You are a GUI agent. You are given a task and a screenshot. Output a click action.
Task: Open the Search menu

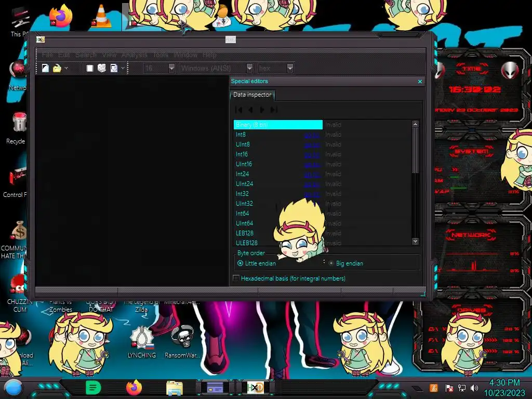(x=86, y=55)
